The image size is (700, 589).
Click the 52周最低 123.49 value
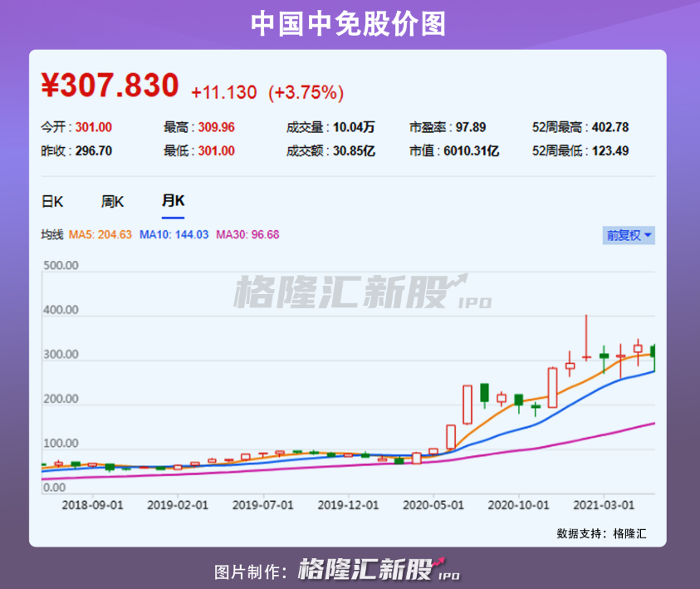coord(580,151)
